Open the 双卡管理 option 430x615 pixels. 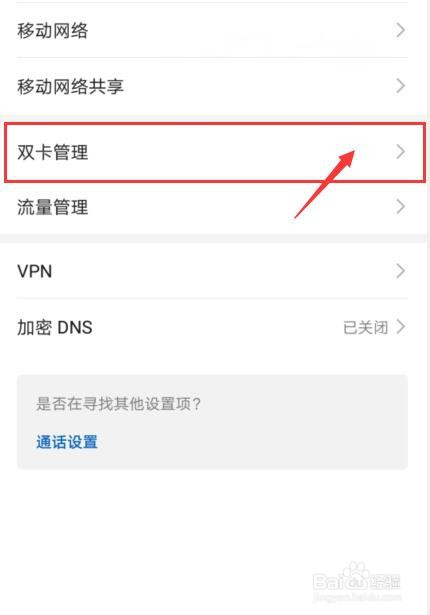tap(215, 152)
